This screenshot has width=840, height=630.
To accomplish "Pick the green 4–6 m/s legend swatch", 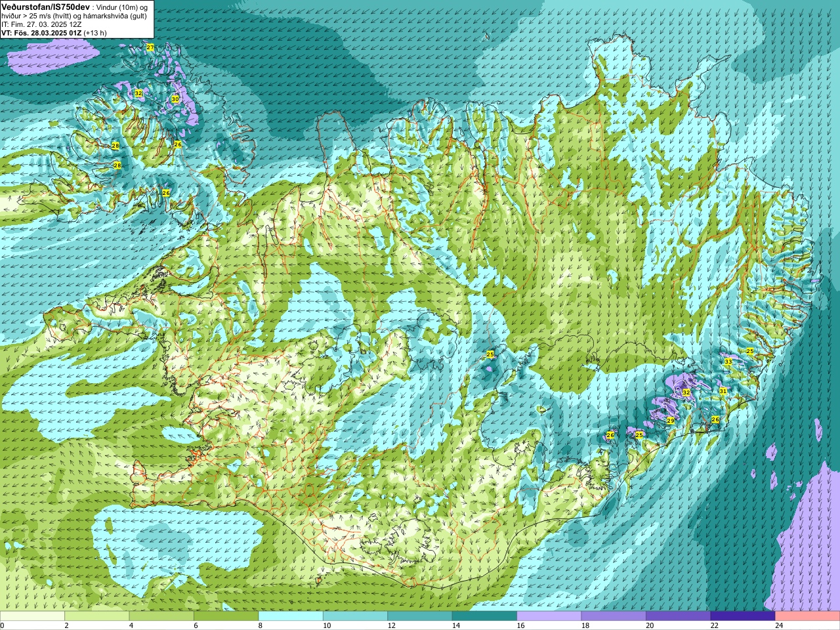I will pos(161,616).
